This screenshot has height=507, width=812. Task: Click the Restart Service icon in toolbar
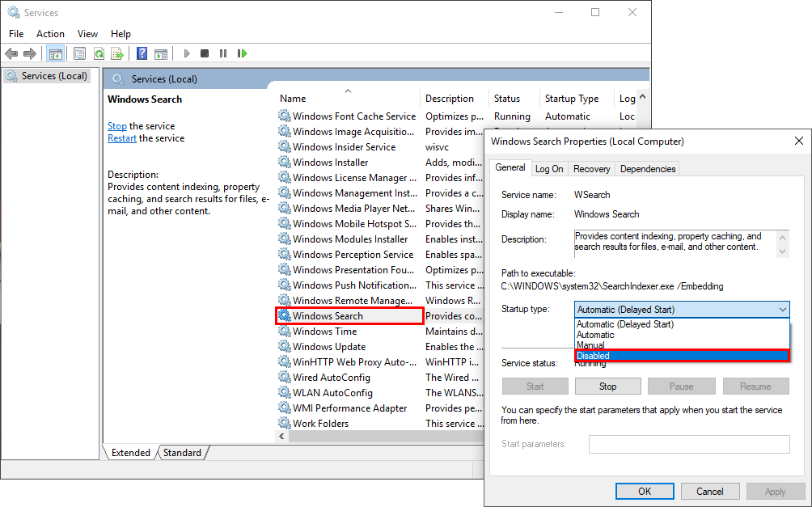pos(242,53)
